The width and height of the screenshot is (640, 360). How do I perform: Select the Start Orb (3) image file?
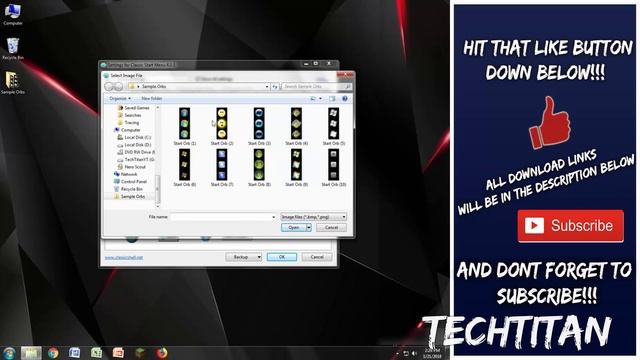[x=259, y=126]
